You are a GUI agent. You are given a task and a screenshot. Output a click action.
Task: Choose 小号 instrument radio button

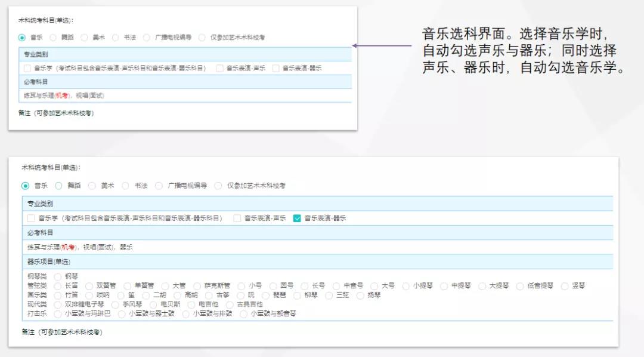(x=241, y=286)
